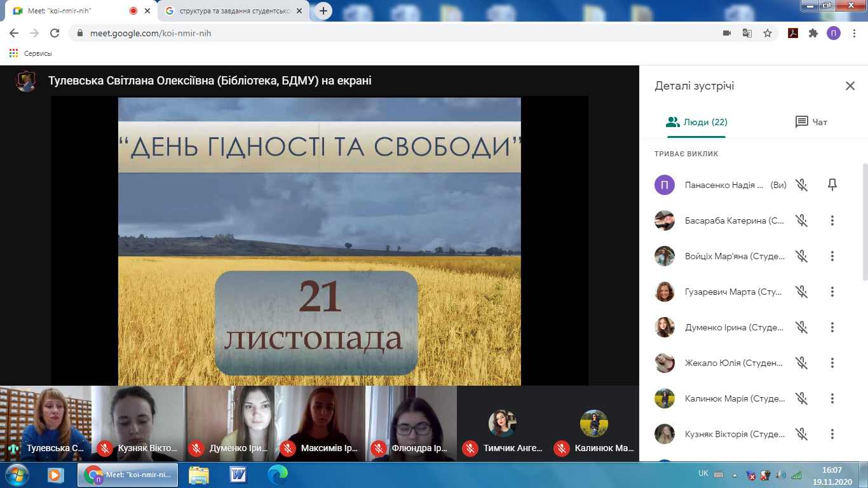The width and height of the screenshot is (868, 488).
Task: Click the address bar URL field
Action: pos(394,33)
